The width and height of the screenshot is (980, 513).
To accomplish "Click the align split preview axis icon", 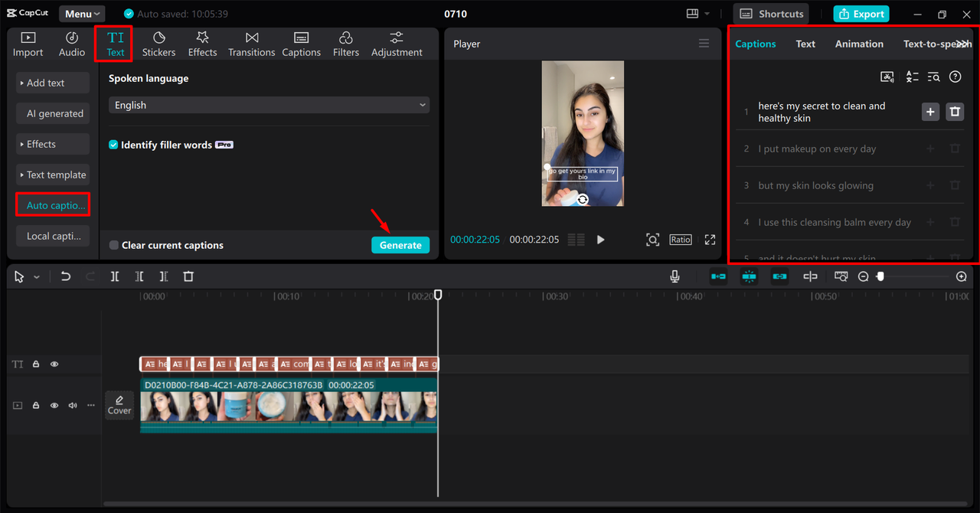I will point(810,276).
